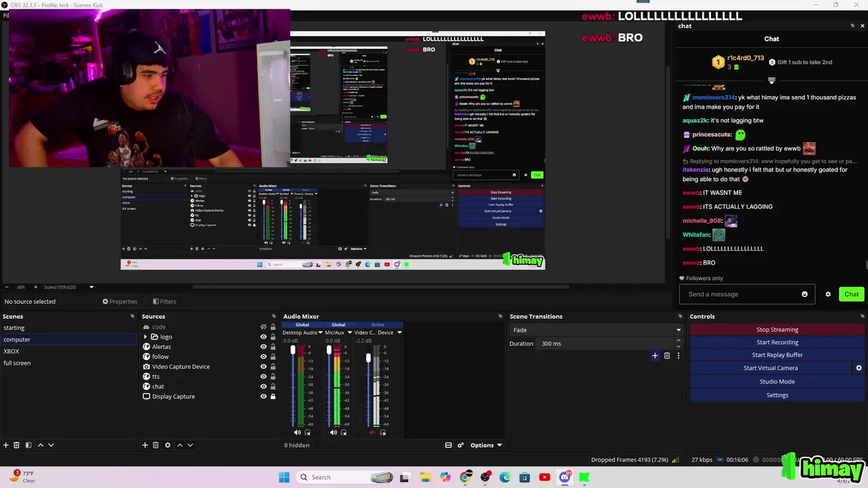Increase transition duration stepper up
Image resolution: width=868 pixels, height=488 pixels.
pos(678,341)
